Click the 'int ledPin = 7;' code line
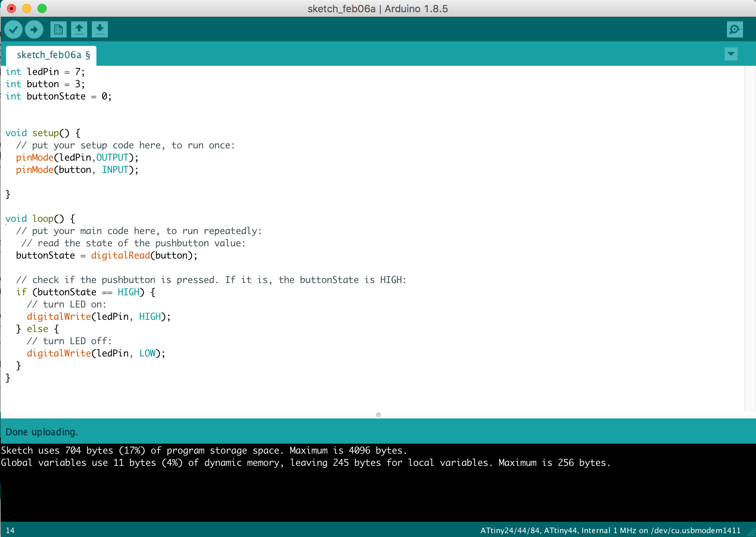The height and width of the screenshot is (537, 756). [x=45, y=72]
